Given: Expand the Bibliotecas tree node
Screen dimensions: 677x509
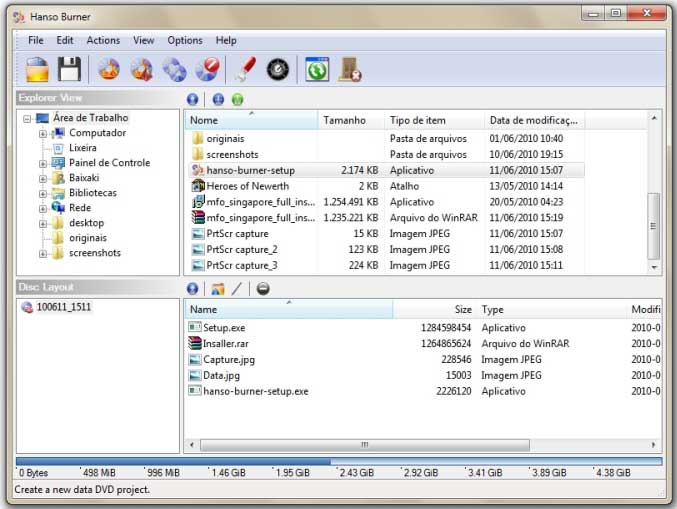Looking at the screenshot, I should [x=43, y=193].
